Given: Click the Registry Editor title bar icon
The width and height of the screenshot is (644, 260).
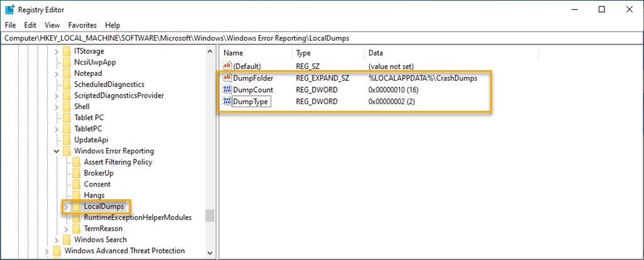Looking at the screenshot, I should (x=10, y=9).
